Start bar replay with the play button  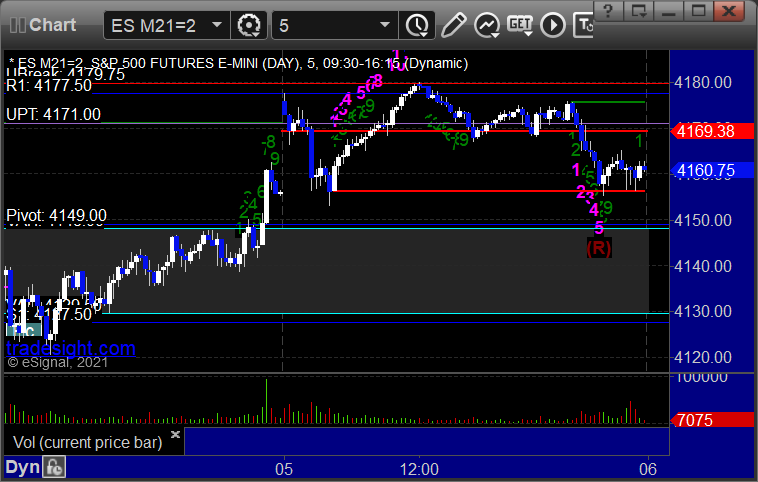(x=553, y=25)
